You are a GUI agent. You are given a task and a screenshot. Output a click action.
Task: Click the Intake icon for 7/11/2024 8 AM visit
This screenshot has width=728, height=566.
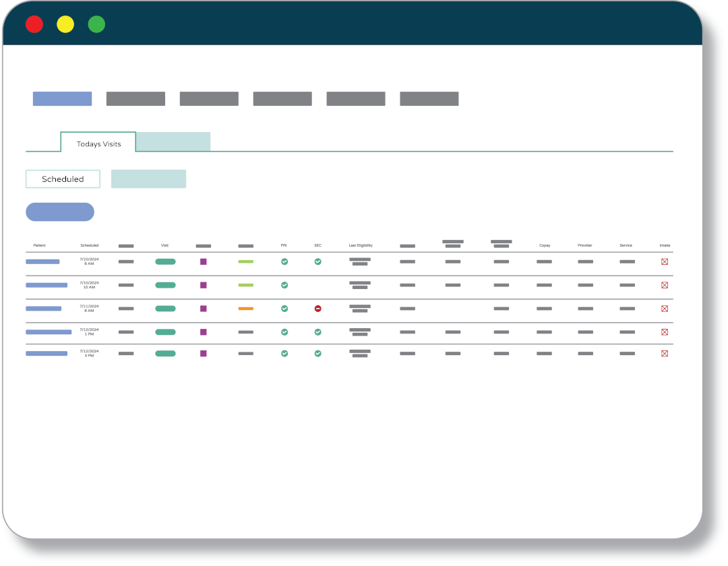tap(664, 309)
